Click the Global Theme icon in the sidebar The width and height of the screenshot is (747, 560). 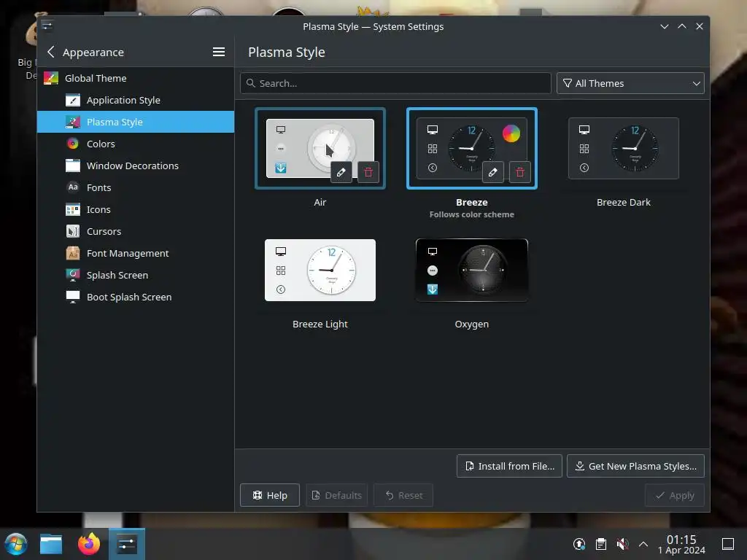pyautogui.click(x=51, y=78)
